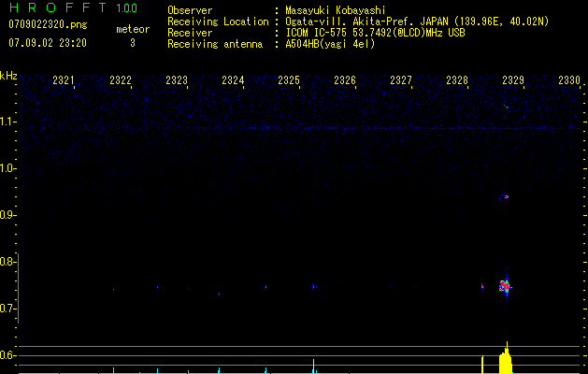Click the date stamp 07.09.02 23:20
Screen dimensions: 588x374
pos(48,43)
